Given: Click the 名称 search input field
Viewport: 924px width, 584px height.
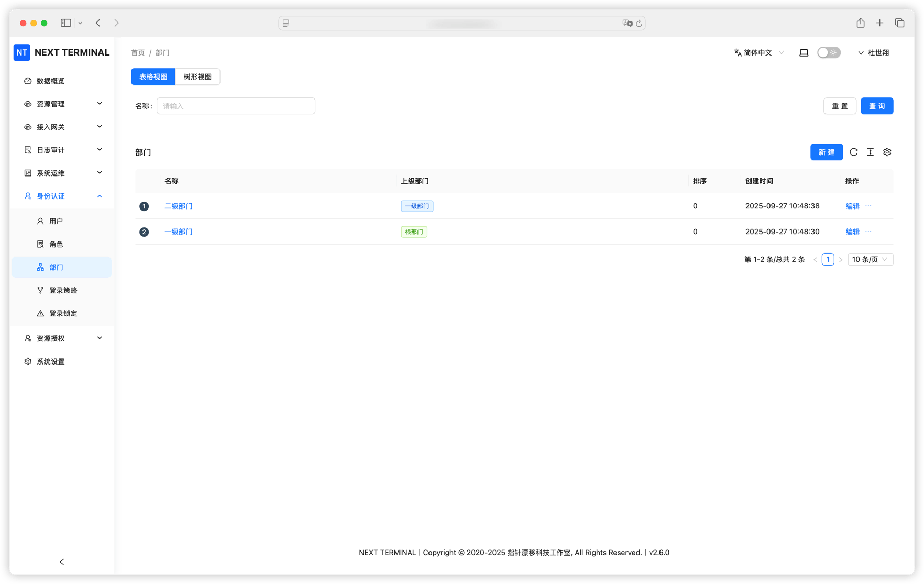Looking at the screenshot, I should (x=236, y=106).
